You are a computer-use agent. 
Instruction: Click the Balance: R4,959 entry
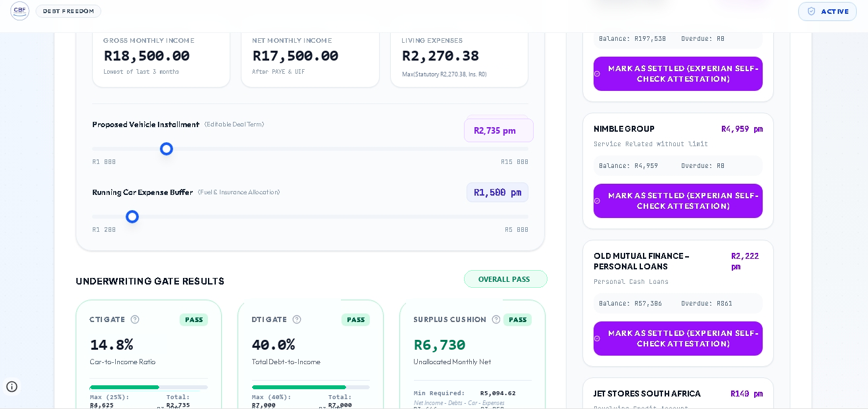coord(628,166)
